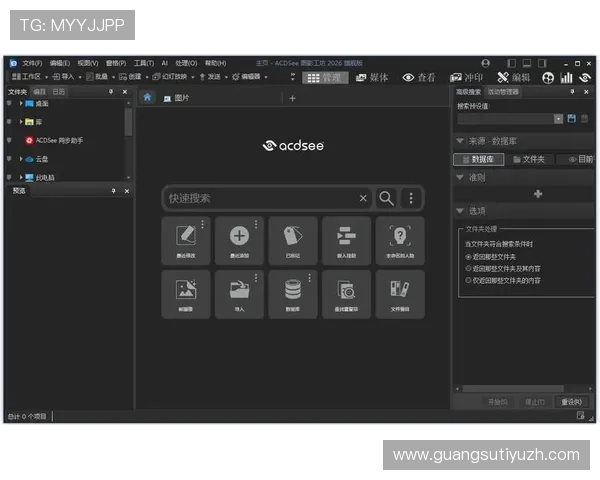Collapse the 选项 options section
The height and width of the screenshot is (480, 600).
tap(460, 211)
